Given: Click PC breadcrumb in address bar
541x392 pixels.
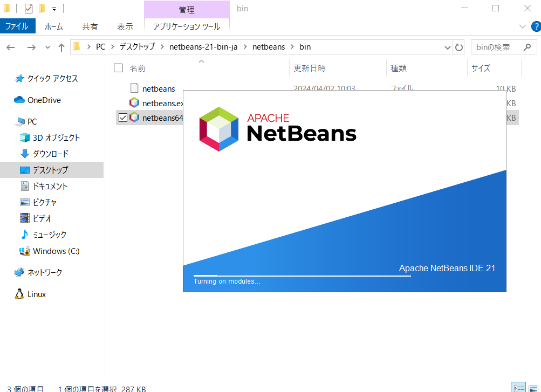Looking at the screenshot, I should click(100, 47).
